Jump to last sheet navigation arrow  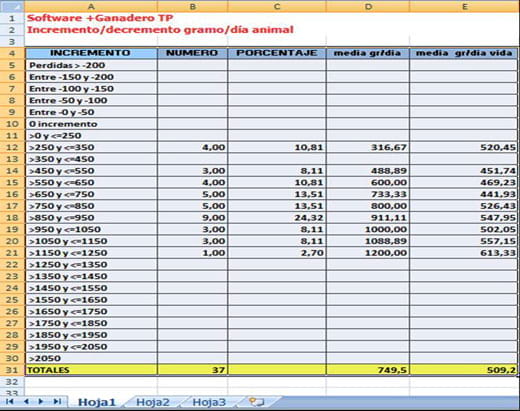coord(57,401)
